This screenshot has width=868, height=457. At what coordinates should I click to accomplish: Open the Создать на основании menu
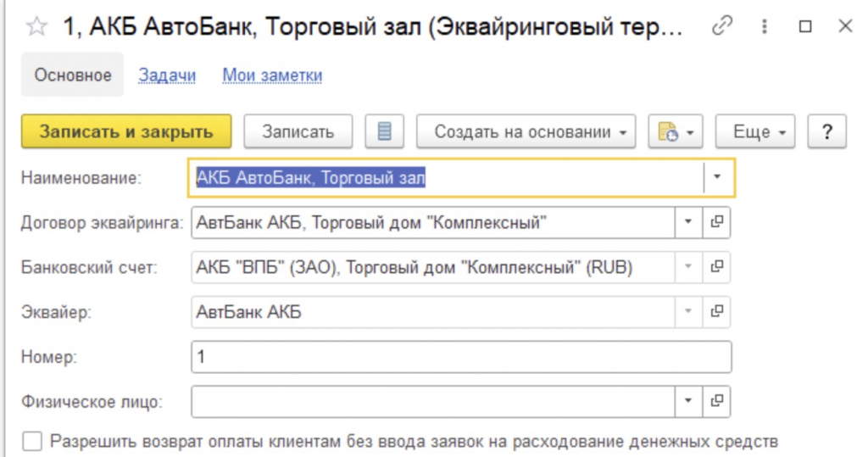pyautogui.click(x=526, y=131)
